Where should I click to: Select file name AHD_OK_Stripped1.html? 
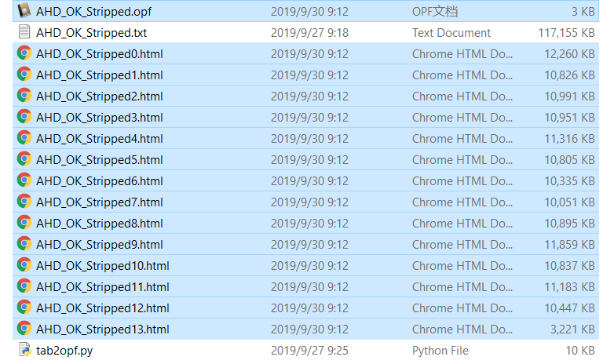100,75
